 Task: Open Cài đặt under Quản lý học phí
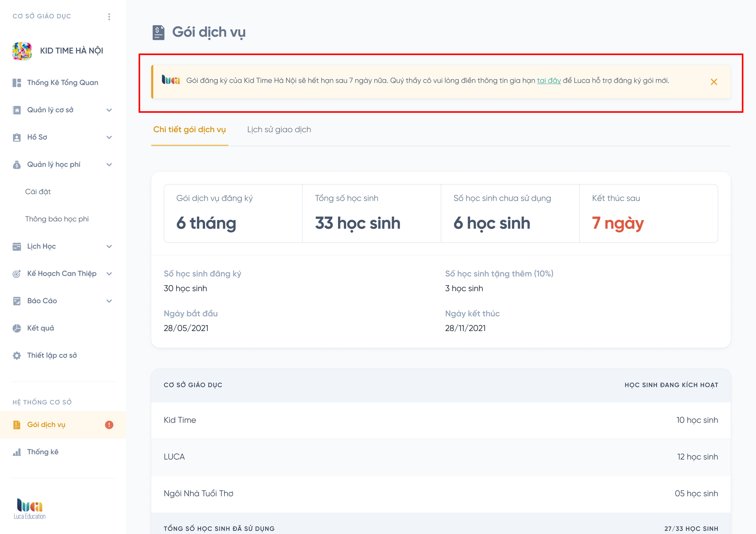(x=38, y=192)
